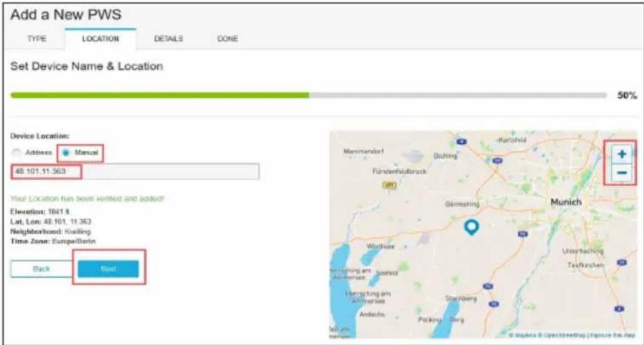Click the Germering label on the map
Screen dimensions: 644x345
pos(462,204)
